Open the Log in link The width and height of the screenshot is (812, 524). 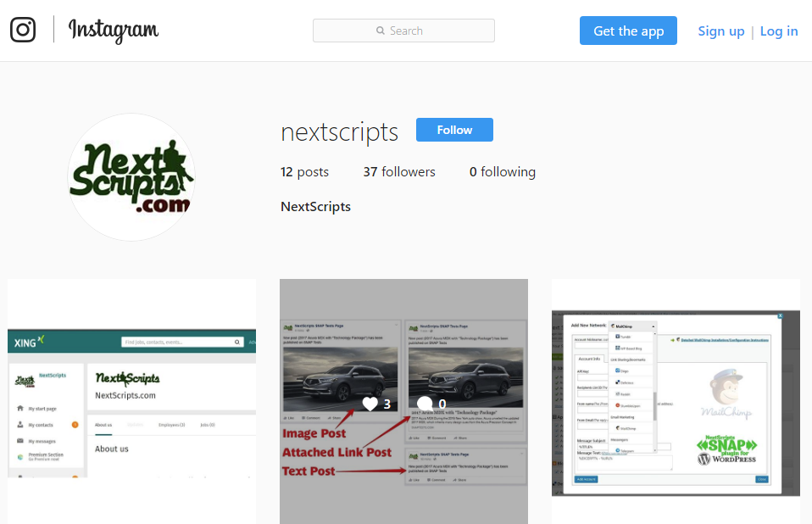coord(779,31)
